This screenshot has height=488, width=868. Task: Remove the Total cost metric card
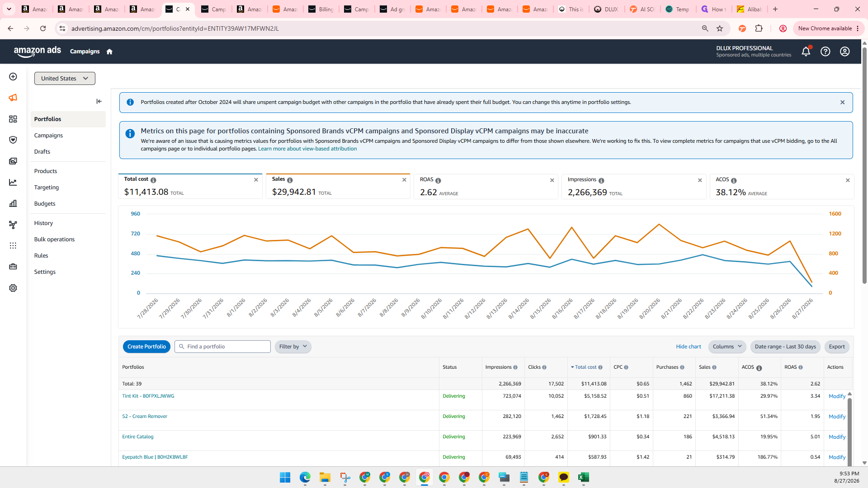coord(256,180)
